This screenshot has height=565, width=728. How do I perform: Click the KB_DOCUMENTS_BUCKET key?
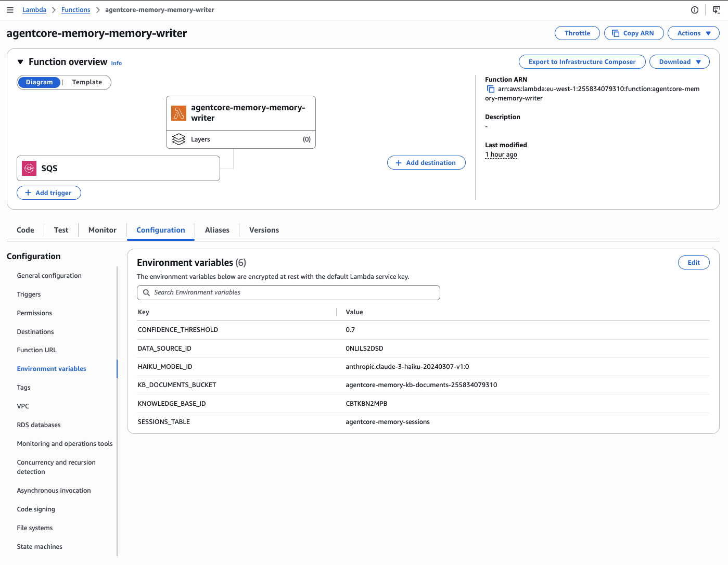coord(177,385)
